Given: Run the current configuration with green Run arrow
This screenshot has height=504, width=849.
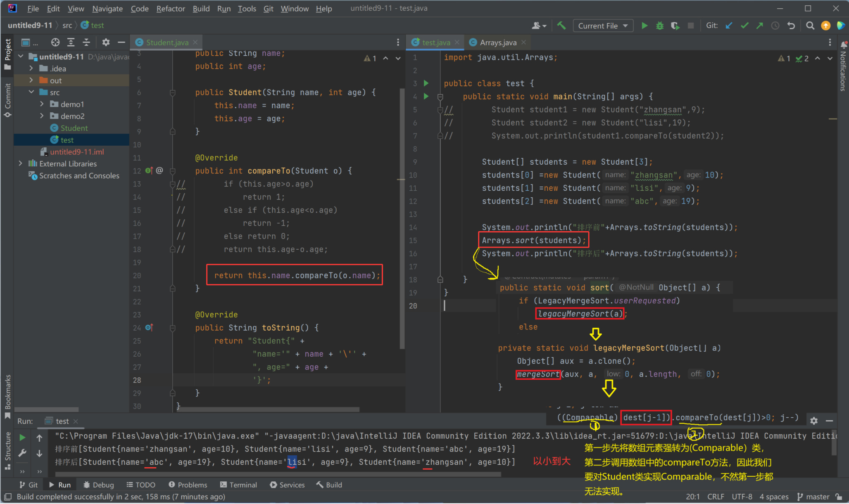Looking at the screenshot, I should click(644, 25).
